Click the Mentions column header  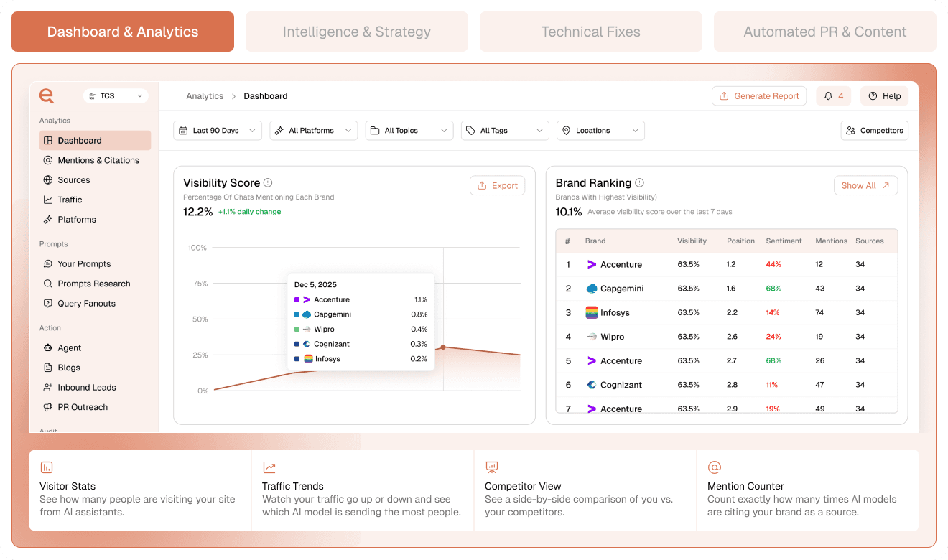coord(832,241)
